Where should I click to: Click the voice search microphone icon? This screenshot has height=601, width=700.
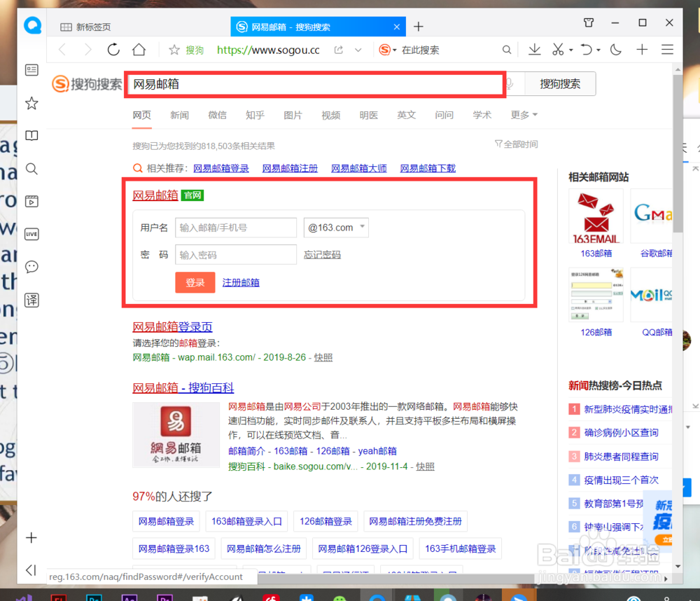click(510, 83)
